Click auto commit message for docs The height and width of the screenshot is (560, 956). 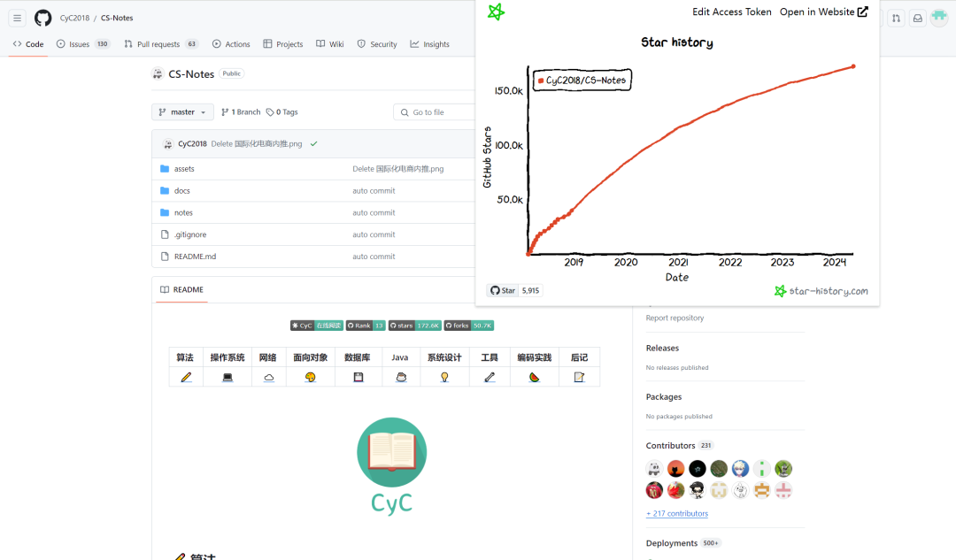[374, 191]
